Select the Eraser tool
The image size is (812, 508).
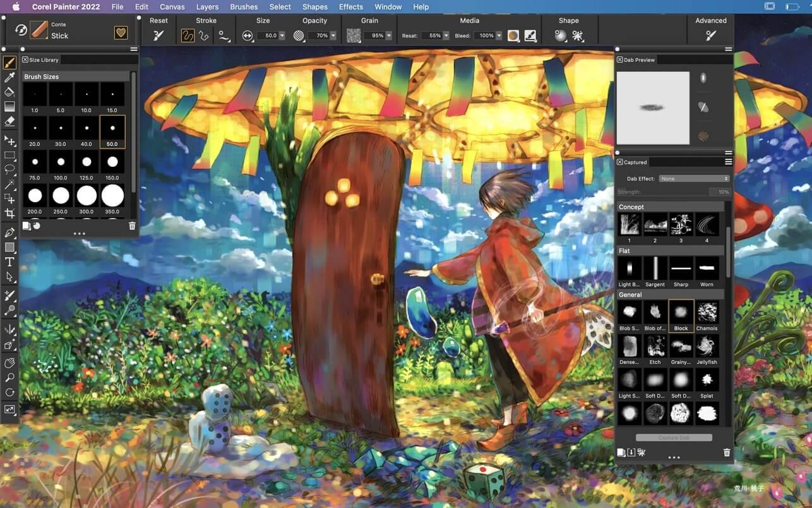9,122
